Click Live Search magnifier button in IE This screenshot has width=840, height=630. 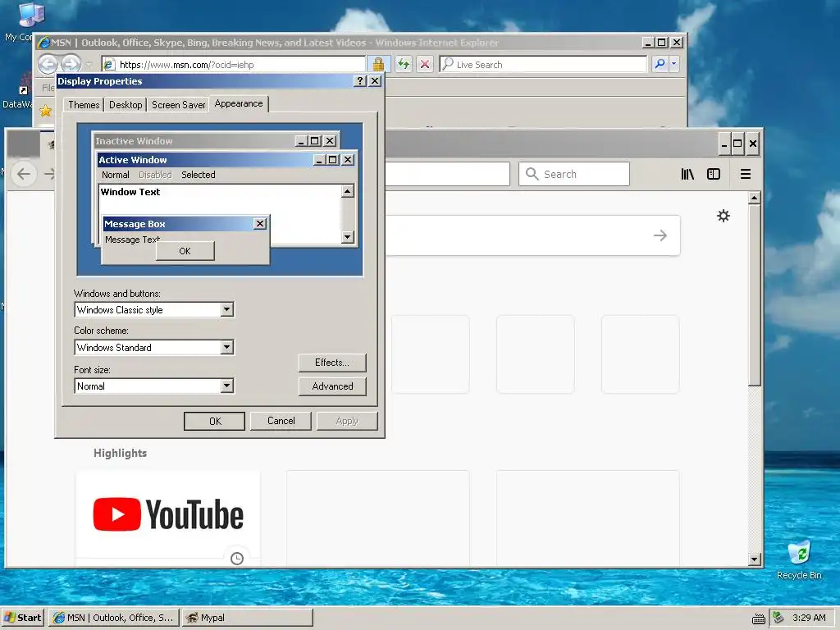660,64
